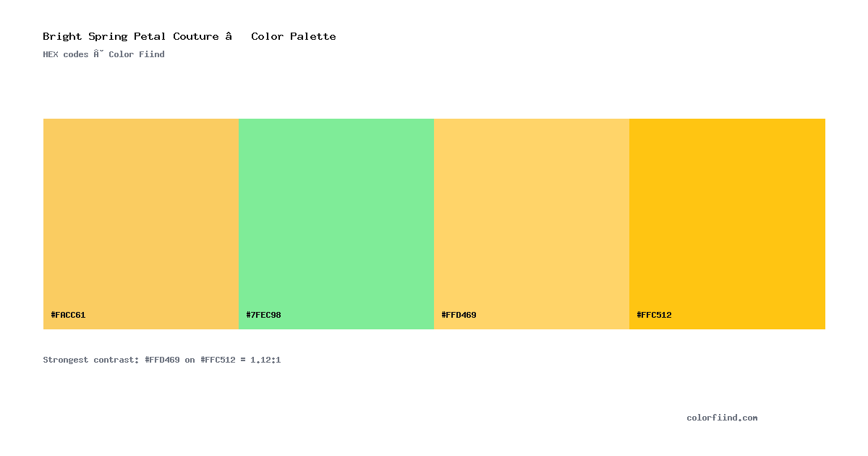Click the #FFD469 hex code label
Viewport: 868px width, 456px height.
[x=459, y=315]
